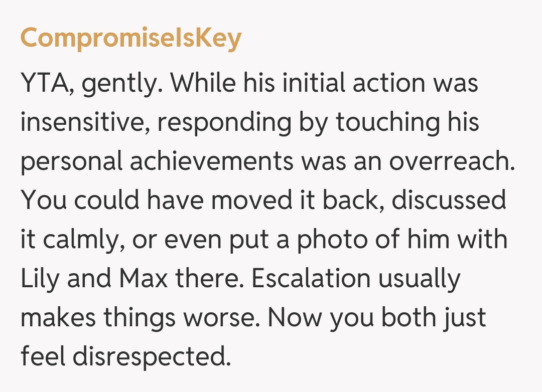
Task: Click the word "discussed" in the comment
Action: point(449,201)
